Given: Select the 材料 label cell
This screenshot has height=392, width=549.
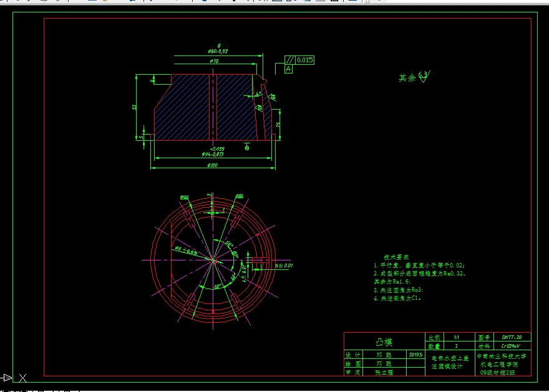Looking at the screenshot, I should [x=484, y=346].
